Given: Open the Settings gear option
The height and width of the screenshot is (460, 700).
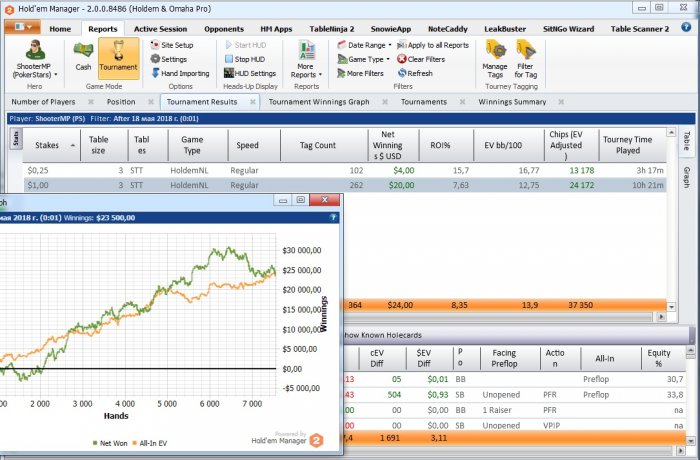Looking at the screenshot, I should pyautogui.click(x=169, y=59).
